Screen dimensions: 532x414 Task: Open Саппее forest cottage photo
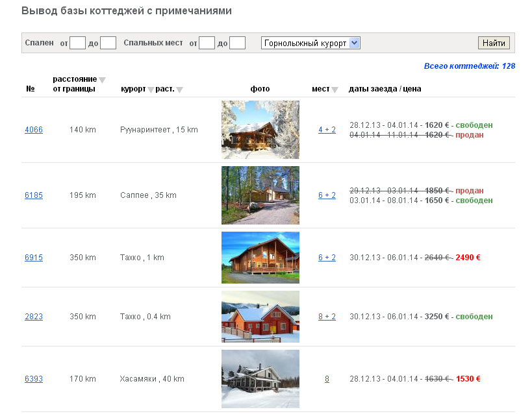(260, 195)
